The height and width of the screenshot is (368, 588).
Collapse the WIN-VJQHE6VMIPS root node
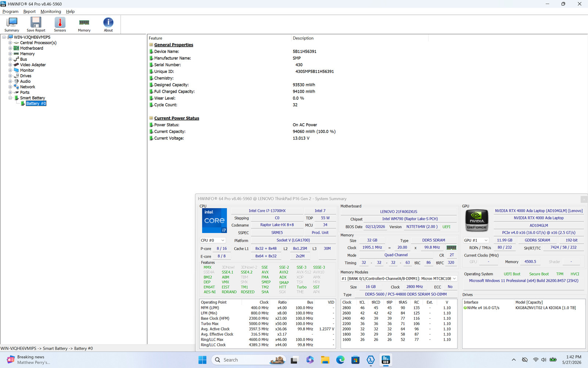point(4,37)
